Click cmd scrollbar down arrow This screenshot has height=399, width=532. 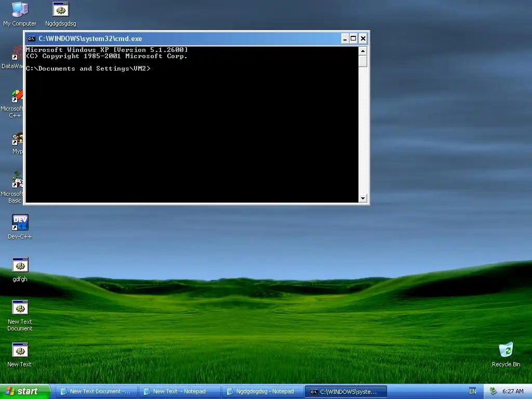(363, 198)
